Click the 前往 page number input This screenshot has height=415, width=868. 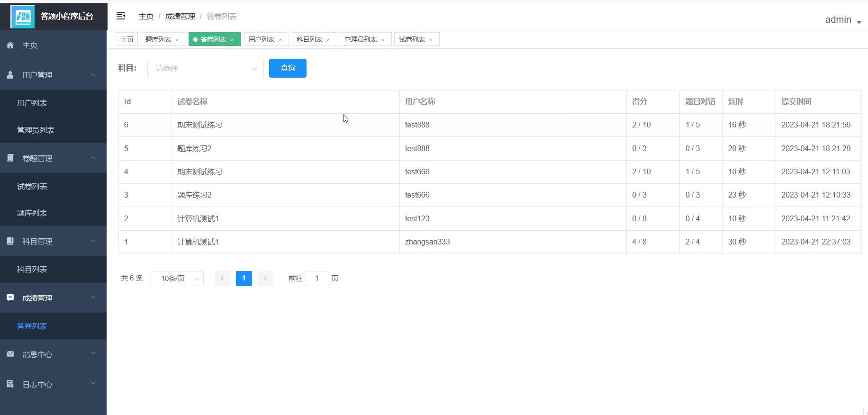click(316, 279)
